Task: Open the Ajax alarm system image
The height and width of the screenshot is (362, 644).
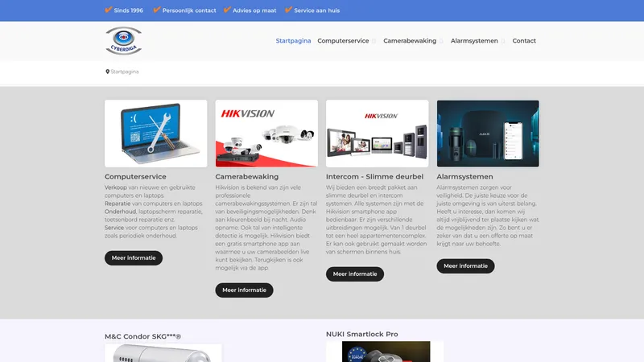Action: [x=488, y=134]
